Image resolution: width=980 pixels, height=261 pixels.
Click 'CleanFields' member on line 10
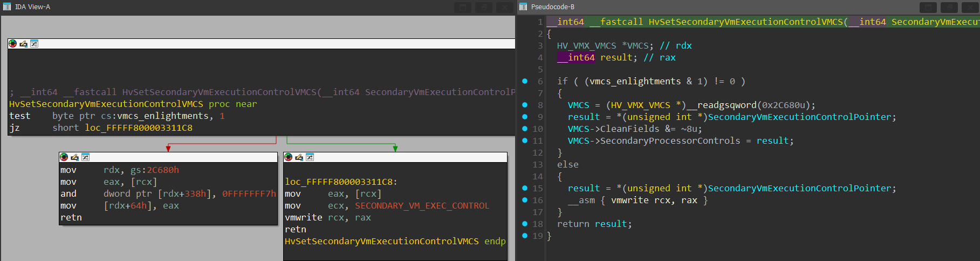(x=629, y=129)
